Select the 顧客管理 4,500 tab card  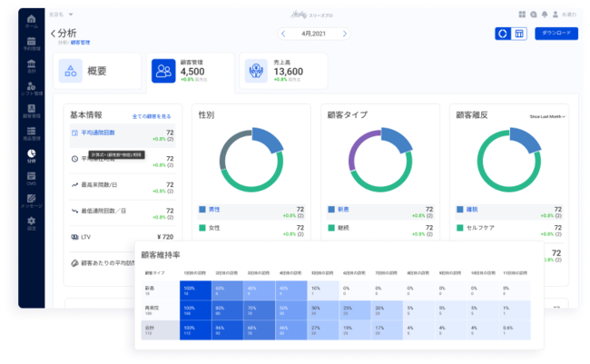[x=190, y=72]
